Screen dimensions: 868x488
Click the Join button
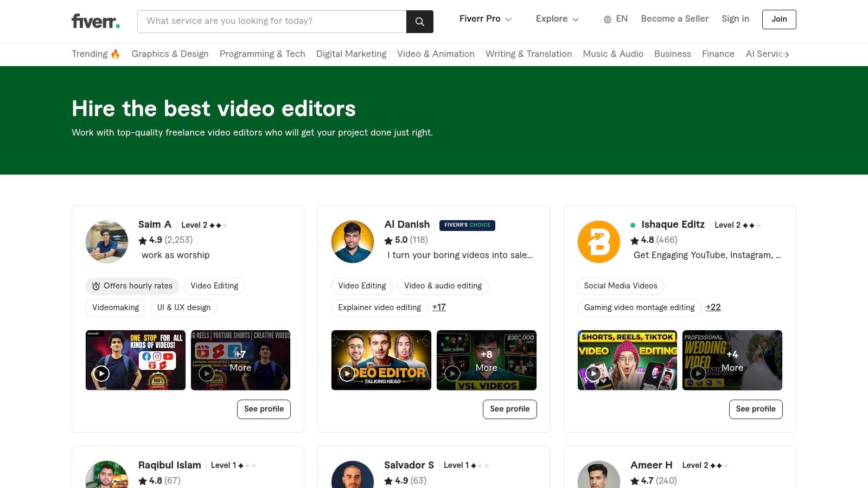pyautogui.click(x=779, y=19)
